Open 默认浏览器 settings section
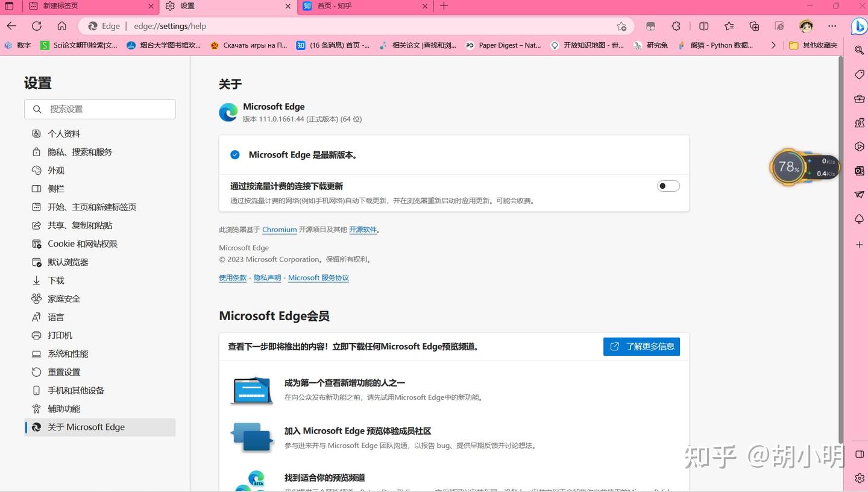868x492 pixels. coord(100,262)
